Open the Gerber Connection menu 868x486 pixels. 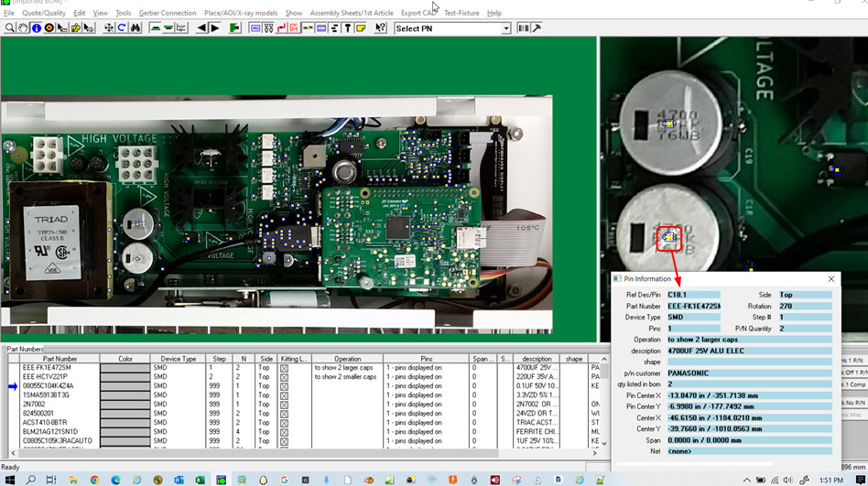coord(168,13)
